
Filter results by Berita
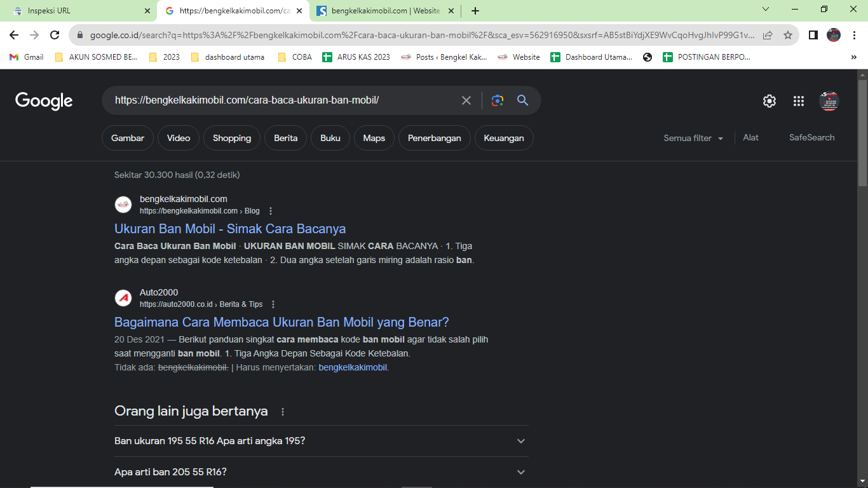click(286, 138)
